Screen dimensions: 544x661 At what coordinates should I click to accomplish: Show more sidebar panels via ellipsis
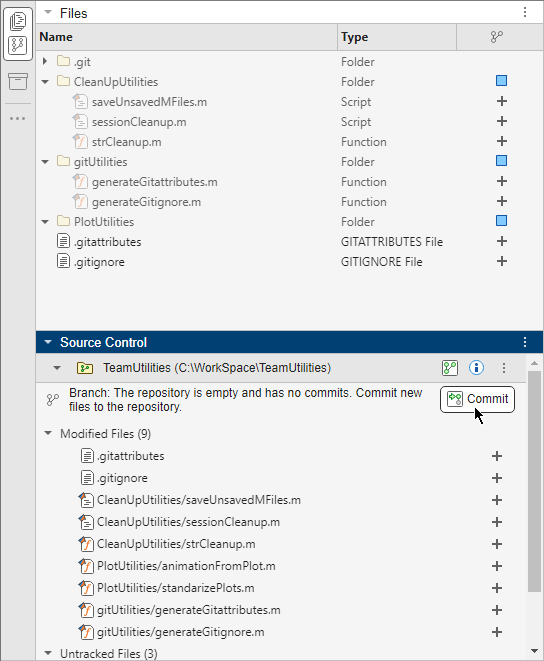18,118
